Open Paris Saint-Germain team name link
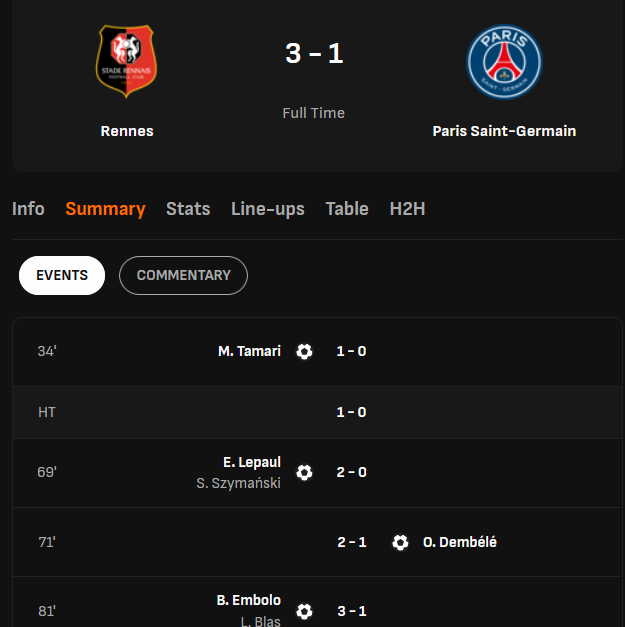Image resolution: width=625 pixels, height=627 pixels. point(504,131)
